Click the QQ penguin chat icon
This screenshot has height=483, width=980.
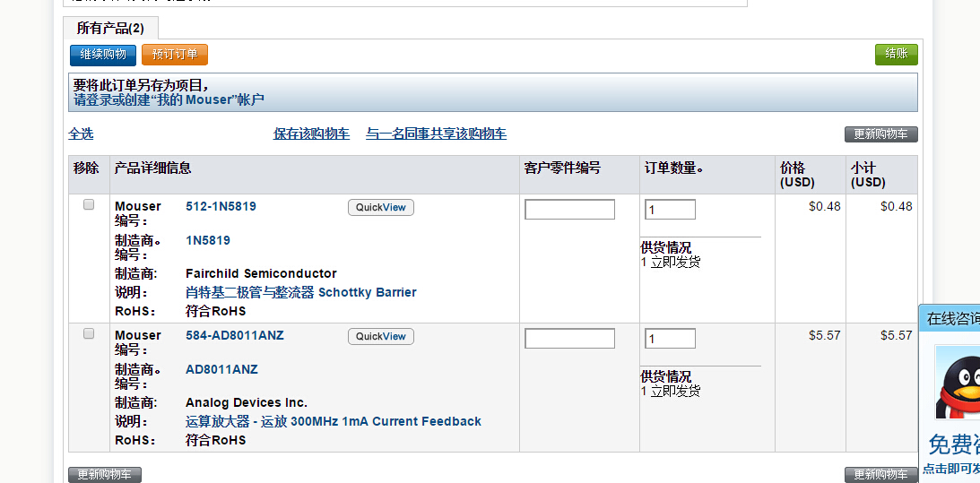[x=958, y=382]
